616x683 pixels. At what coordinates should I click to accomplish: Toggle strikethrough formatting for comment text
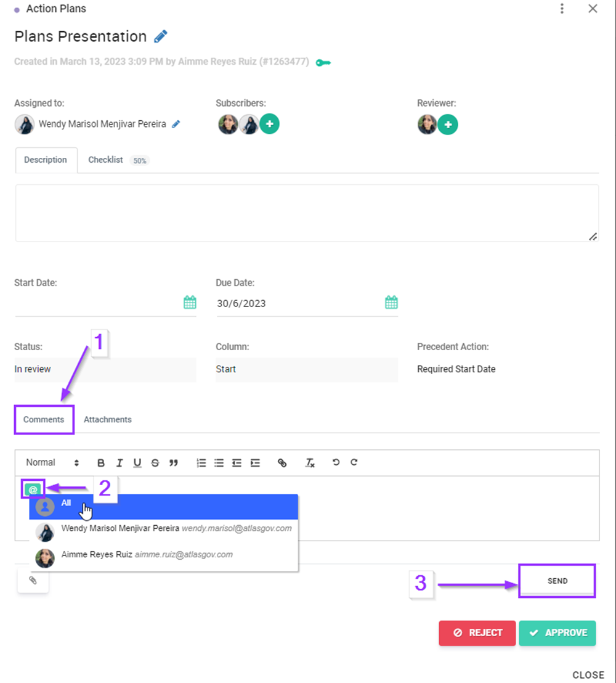pos(155,462)
